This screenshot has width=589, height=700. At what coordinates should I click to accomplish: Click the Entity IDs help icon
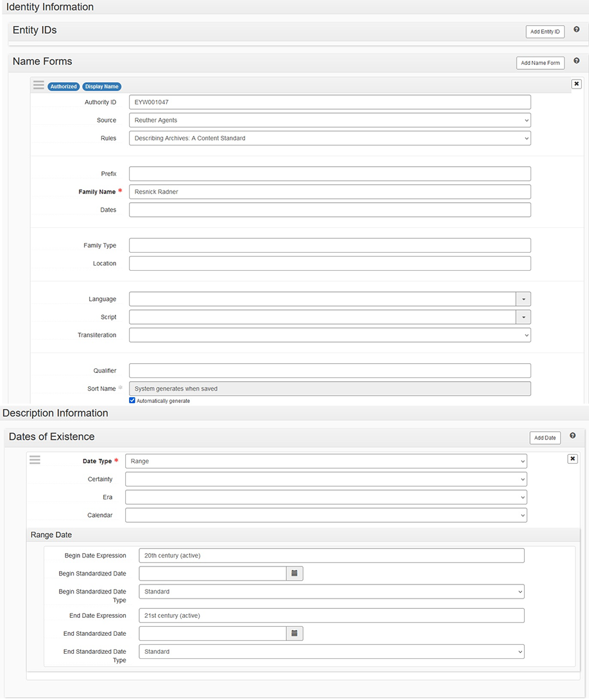576,30
